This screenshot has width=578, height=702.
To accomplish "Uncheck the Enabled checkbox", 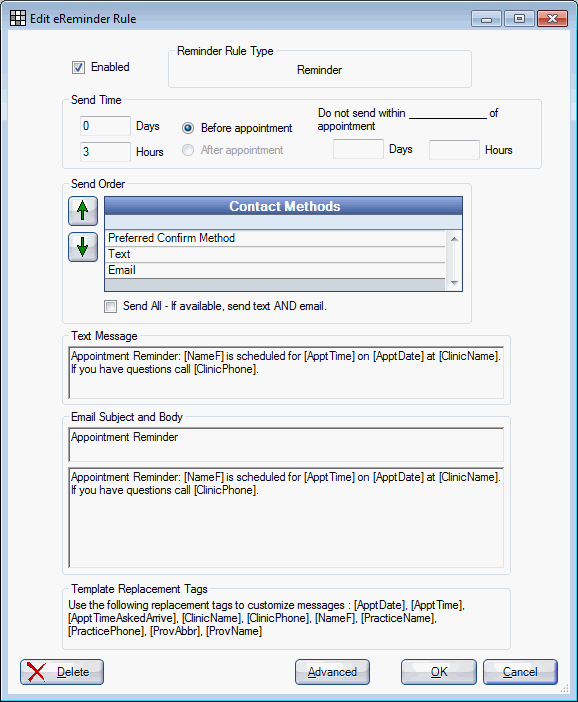I will (78, 68).
